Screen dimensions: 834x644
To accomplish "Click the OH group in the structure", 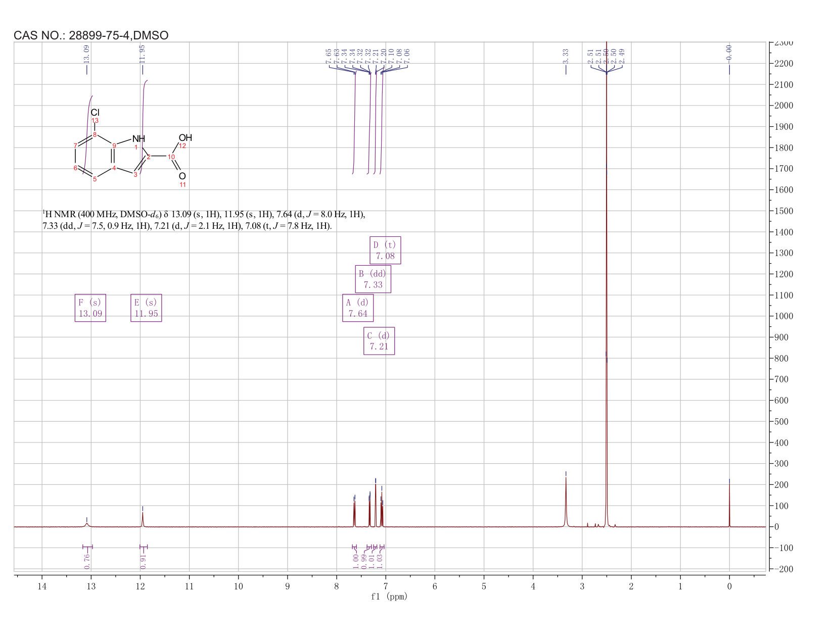I will point(186,137).
